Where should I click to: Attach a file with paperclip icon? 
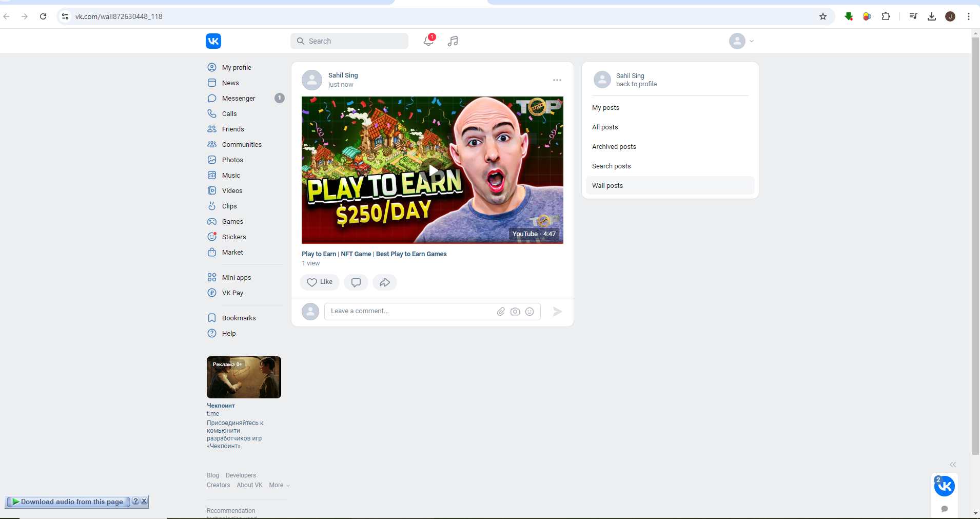pos(501,312)
